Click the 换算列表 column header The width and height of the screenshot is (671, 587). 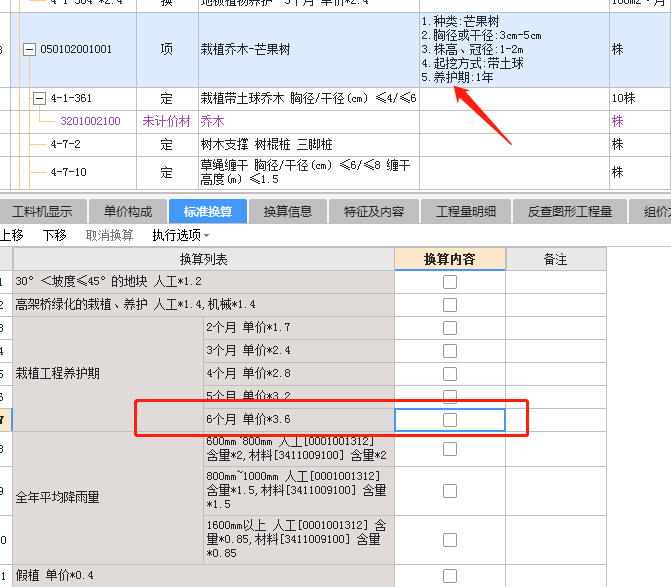[204, 259]
